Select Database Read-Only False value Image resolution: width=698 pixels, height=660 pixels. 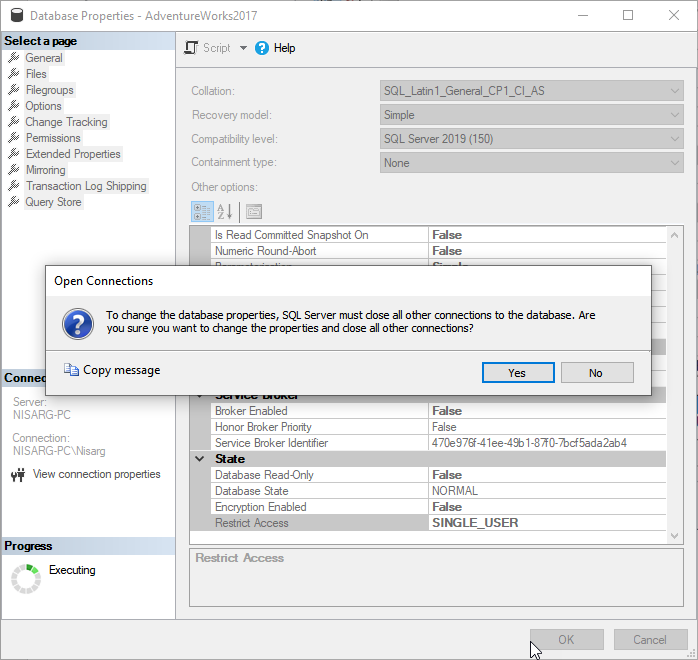pyautogui.click(x=547, y=475)
